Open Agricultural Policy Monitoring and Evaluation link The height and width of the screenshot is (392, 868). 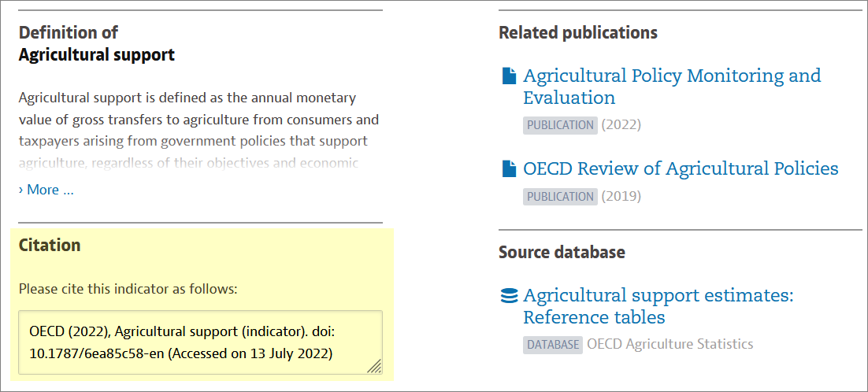coord(672,87)
